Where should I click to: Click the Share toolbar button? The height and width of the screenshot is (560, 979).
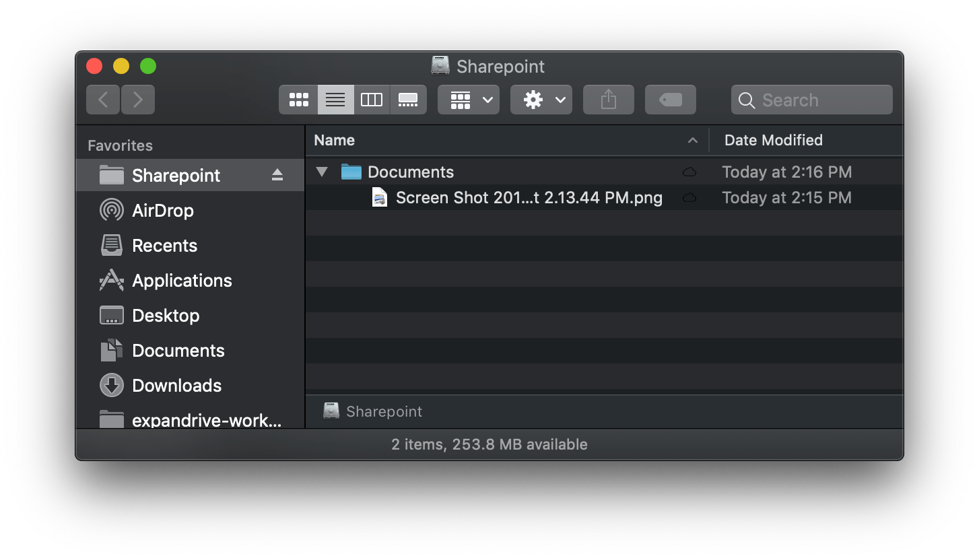(x=609, y=100)
